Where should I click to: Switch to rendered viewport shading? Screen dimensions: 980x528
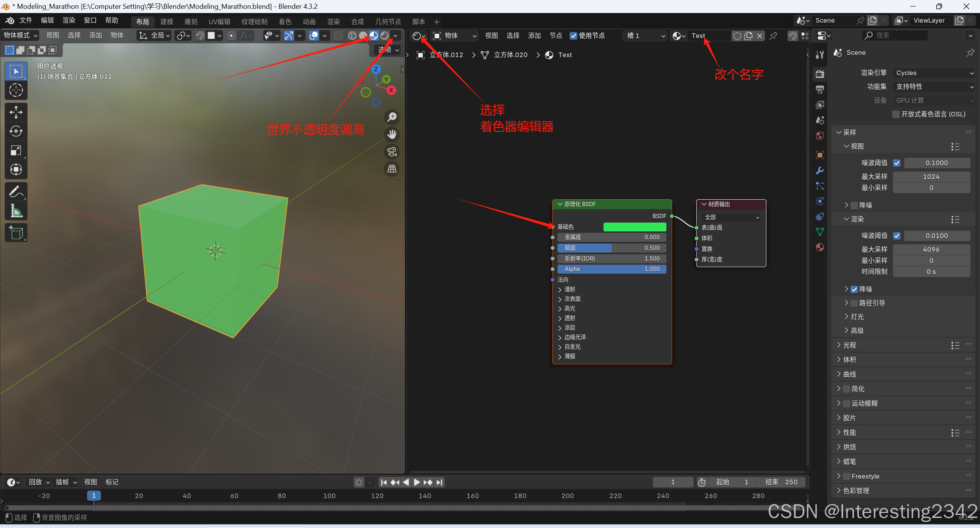tap(384, 36)
